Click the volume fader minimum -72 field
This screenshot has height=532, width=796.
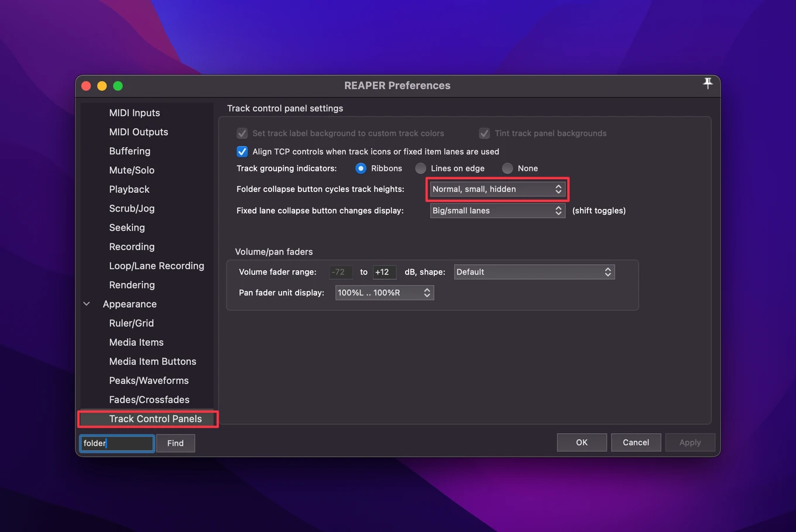point(340,272)
